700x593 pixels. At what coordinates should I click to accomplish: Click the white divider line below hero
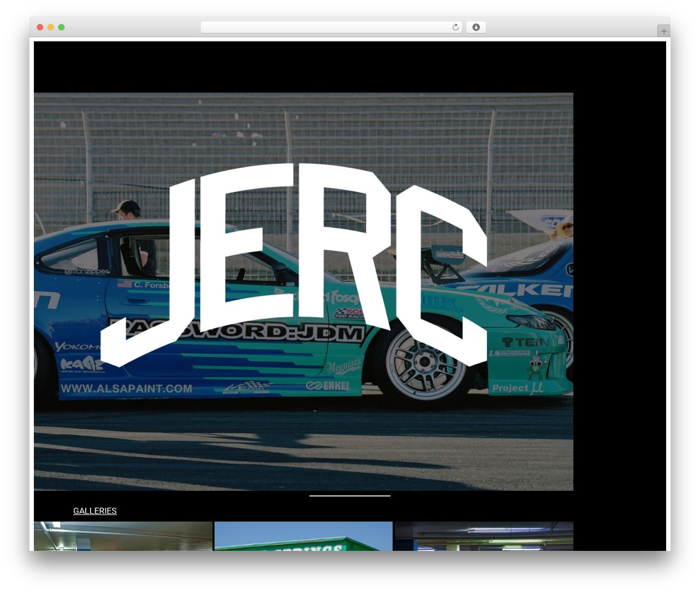coord(350,496)
